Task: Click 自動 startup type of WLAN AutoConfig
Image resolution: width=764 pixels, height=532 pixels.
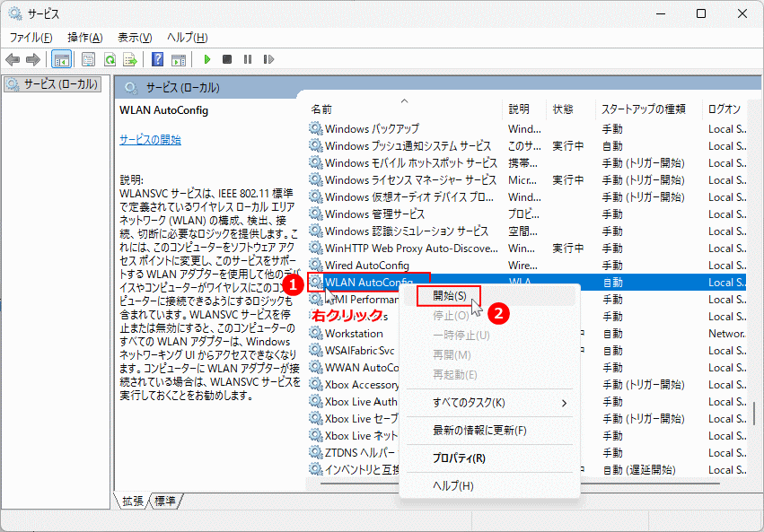Action: [x=613, y=283]
